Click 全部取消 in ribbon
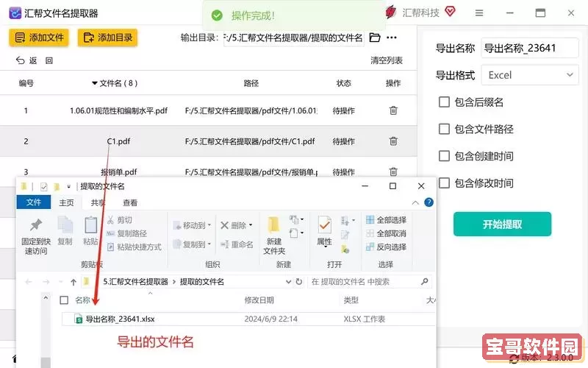This screenshot has width=588, height=368. (x=387, y=233)
